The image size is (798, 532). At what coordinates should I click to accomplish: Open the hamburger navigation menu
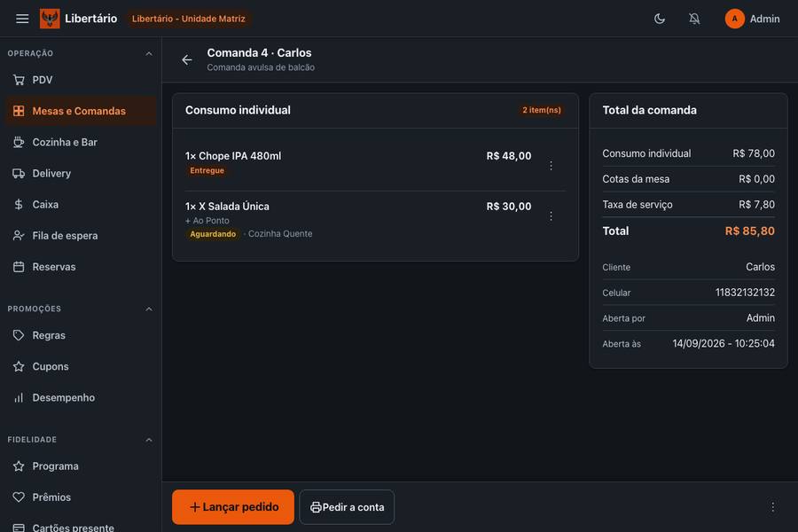22,19
